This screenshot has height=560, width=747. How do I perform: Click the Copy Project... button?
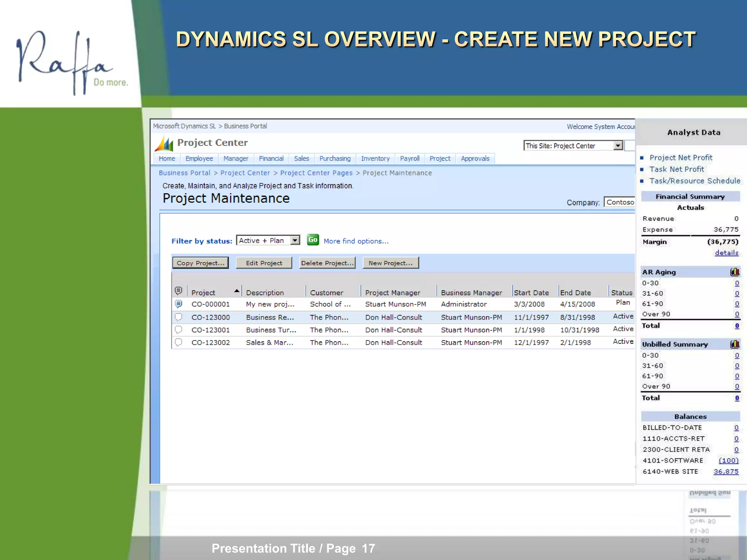[200, 263]
